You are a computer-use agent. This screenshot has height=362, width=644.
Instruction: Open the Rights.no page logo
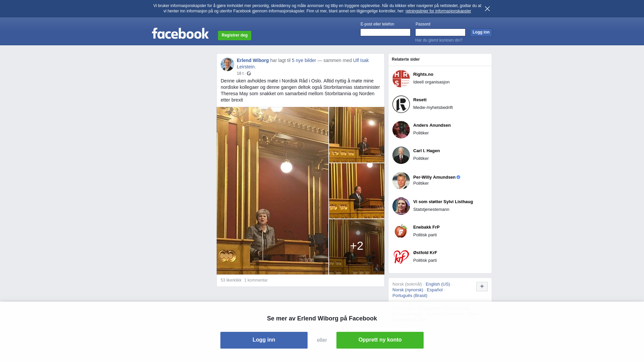(401, 79)
